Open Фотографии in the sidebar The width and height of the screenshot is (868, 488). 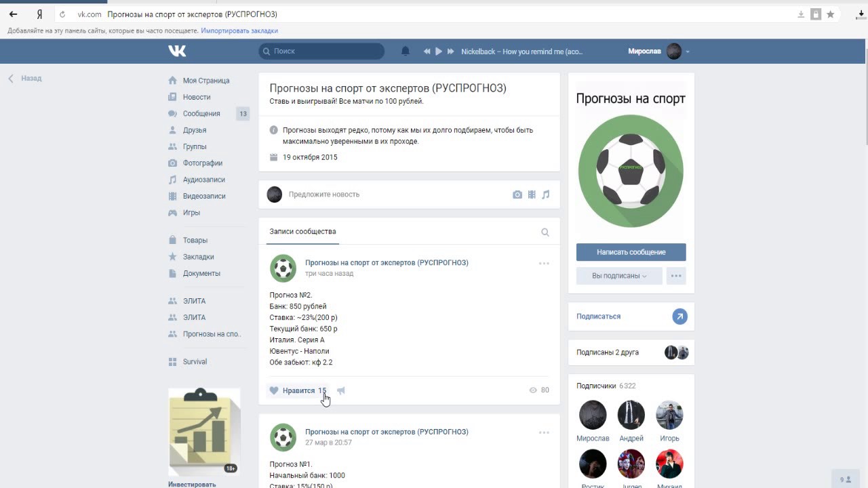click(x=203, y=163)
